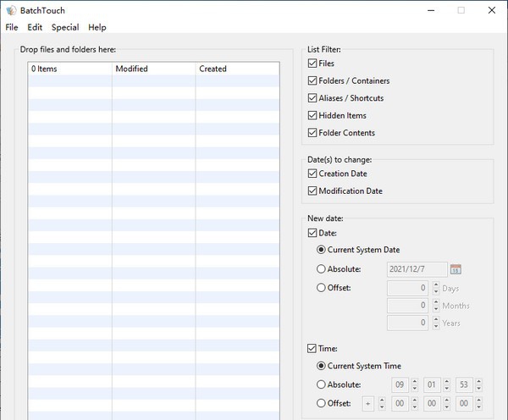Viewport: 508px width, 420px height.
Task: Click the absolute date field 2021/12/7
Action: [417, 269]
